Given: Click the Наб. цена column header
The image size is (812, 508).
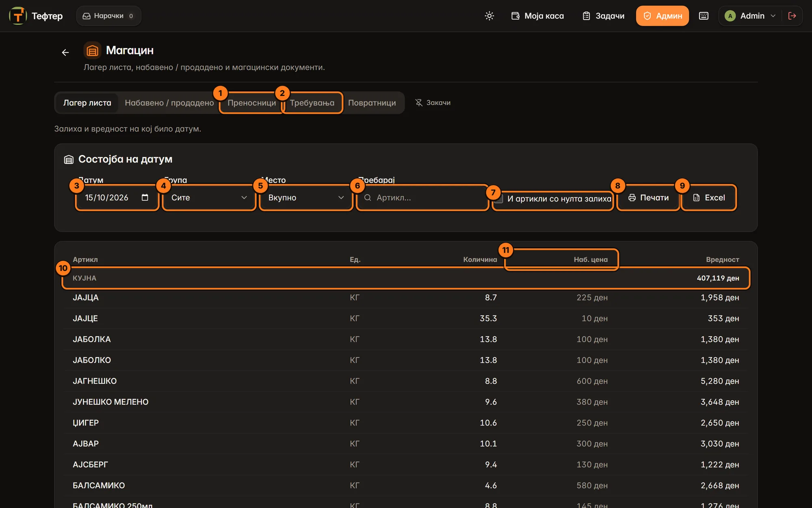Looking at the screenshot, I should click(x=590, y=260).
